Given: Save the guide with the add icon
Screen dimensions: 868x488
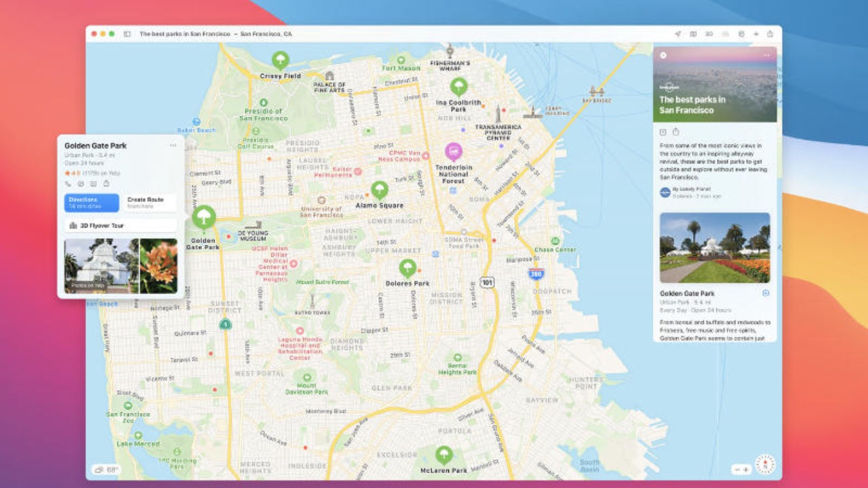Looking at the screenshot, I should (x=663, y=132).
